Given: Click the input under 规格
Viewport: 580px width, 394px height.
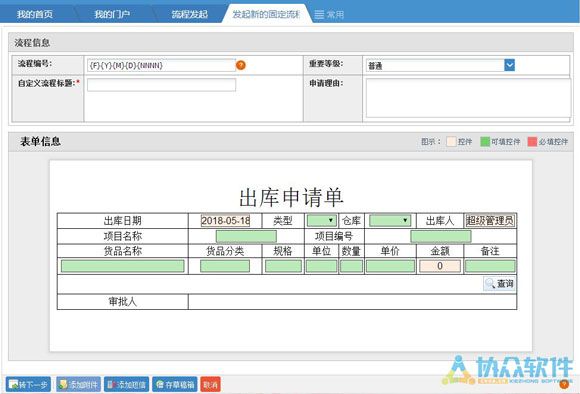Looking at the screenshot, I should (x=283, y=266).
